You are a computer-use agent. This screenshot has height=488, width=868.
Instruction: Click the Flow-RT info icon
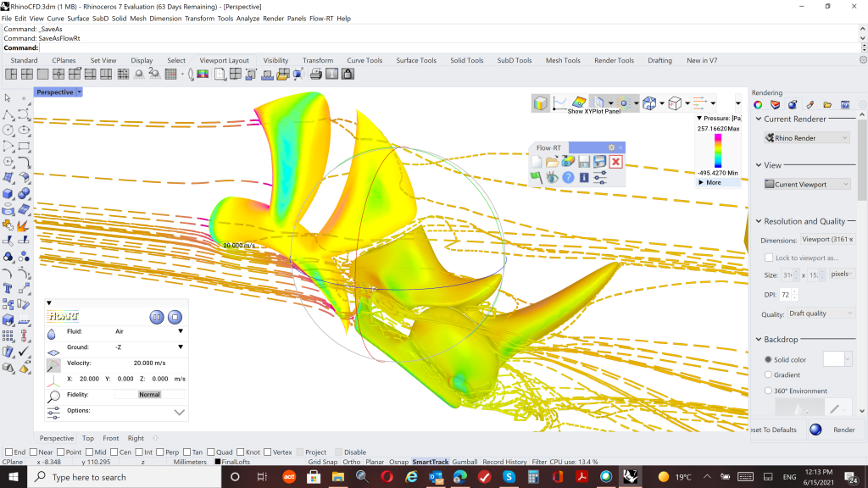tap(585, 177)
